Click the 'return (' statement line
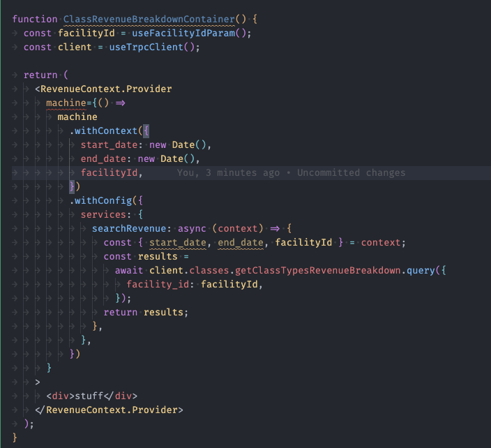Image resolution: width=491 pixels, height=448 pixels. (x=46, y=75)
